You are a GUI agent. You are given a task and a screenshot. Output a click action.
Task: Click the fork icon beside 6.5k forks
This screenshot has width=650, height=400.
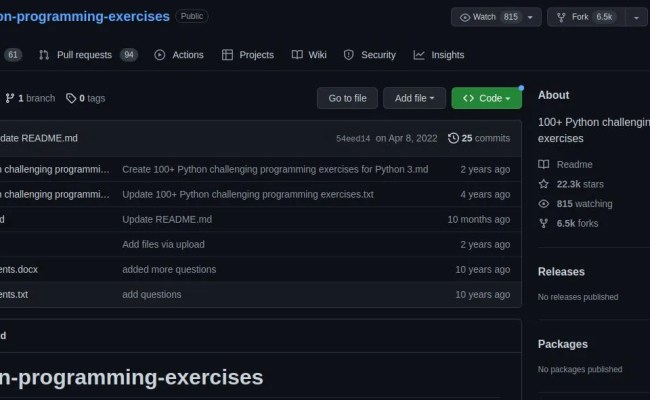pyautogui.click(x=543, y=223)
